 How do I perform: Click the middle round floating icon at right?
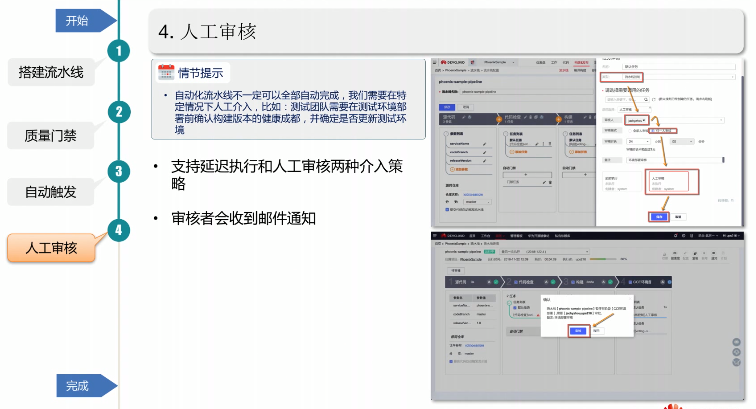tap(736, 352)
